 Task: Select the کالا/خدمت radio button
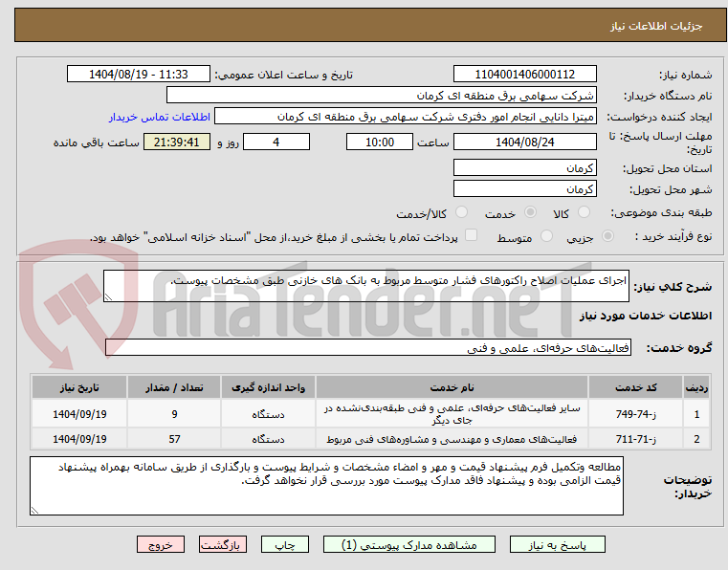pyautogui.click(x=461, y=212)
